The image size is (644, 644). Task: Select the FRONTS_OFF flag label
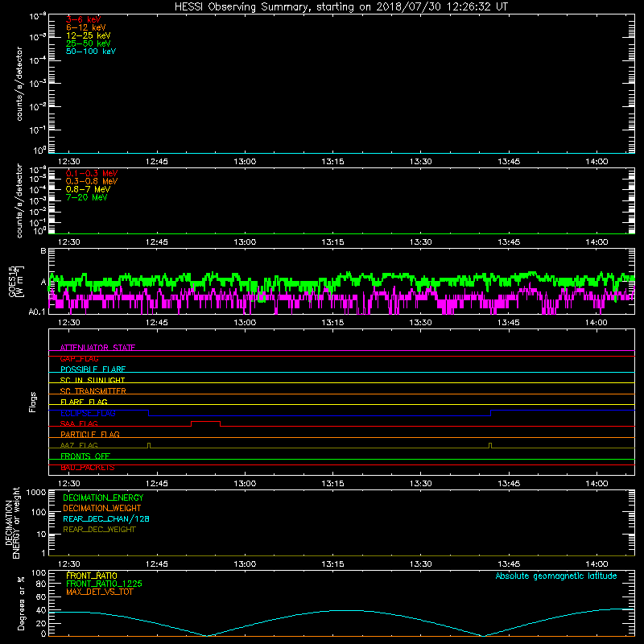click(x=85, y=456)
